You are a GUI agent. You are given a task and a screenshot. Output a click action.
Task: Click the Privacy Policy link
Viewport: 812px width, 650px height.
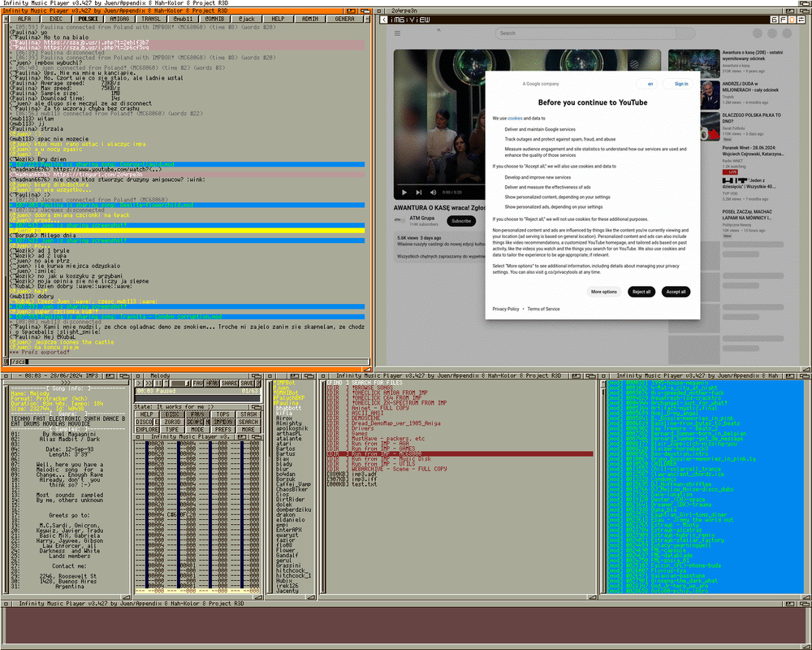click(505, 309)
